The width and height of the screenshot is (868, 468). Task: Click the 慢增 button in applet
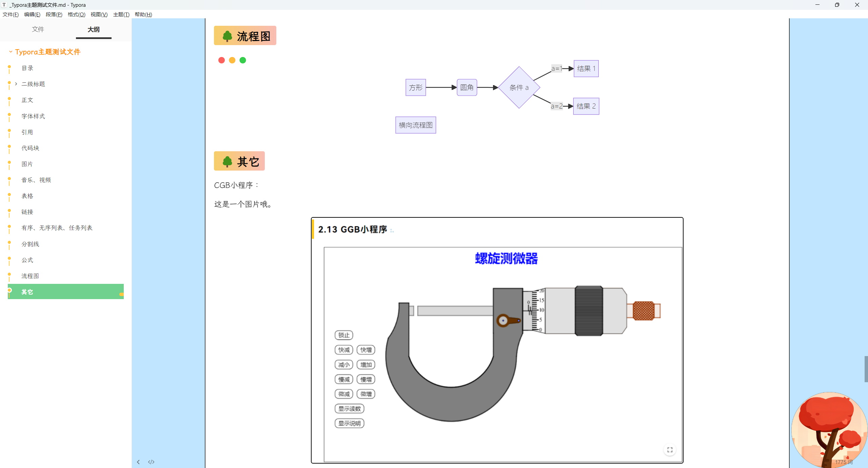[366, 379]
